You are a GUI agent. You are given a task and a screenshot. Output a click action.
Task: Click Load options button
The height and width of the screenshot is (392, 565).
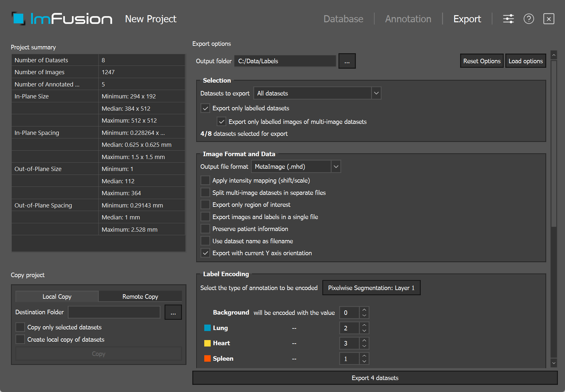[526, 61]
